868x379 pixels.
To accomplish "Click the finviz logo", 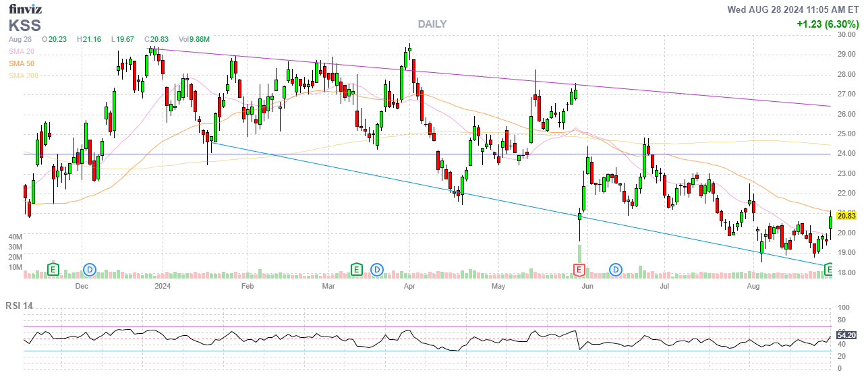I will pos(24,9).
